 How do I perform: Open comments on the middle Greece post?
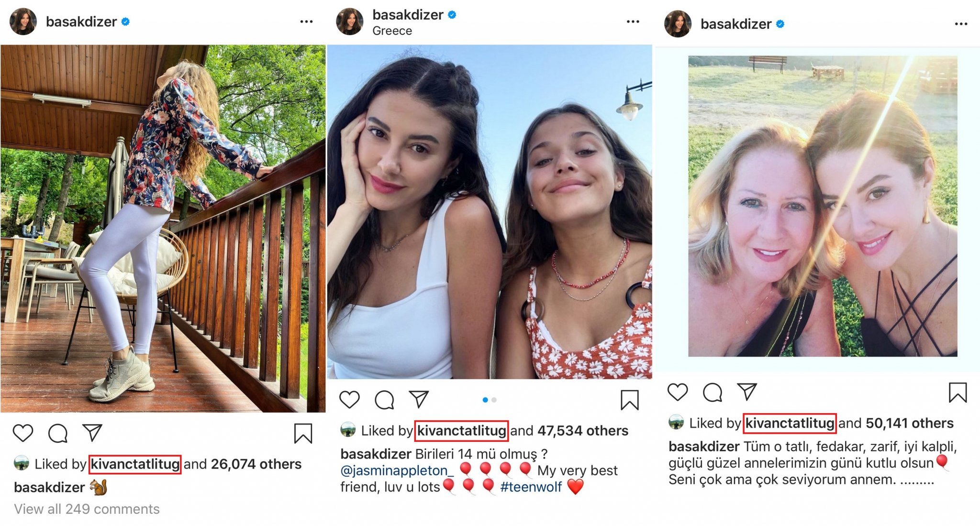pyautogui.click(x=384, y=400)
